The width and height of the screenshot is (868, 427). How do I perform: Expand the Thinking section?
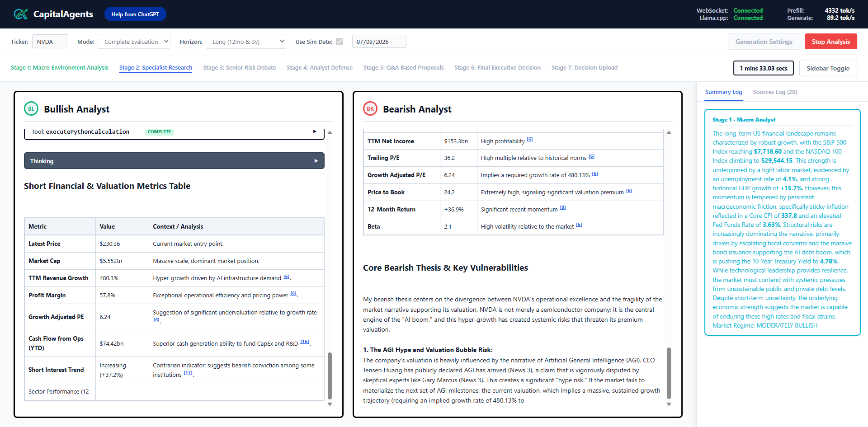coord(174,161)
